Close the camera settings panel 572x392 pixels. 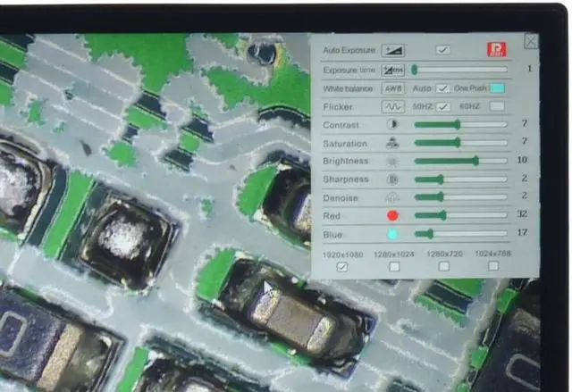531,41
